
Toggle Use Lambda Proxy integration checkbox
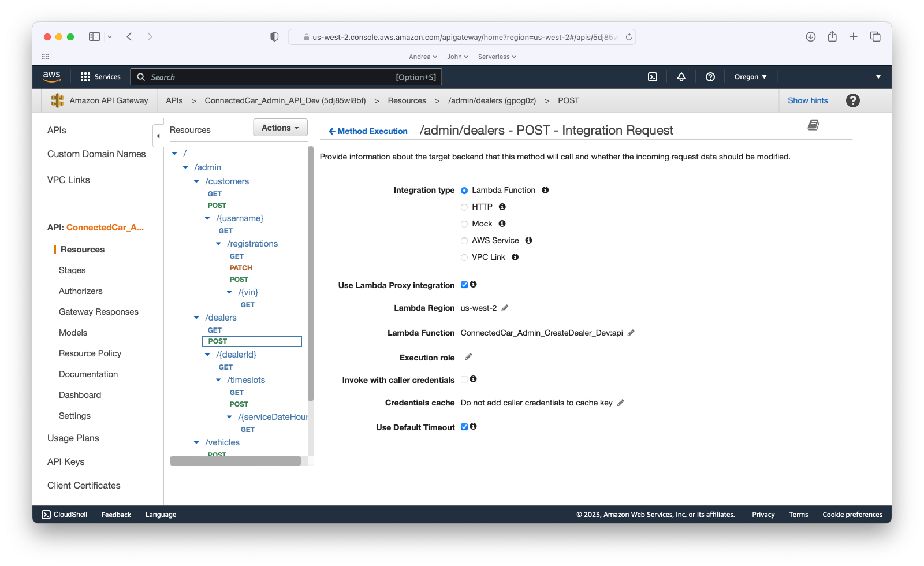coord(464,285)
